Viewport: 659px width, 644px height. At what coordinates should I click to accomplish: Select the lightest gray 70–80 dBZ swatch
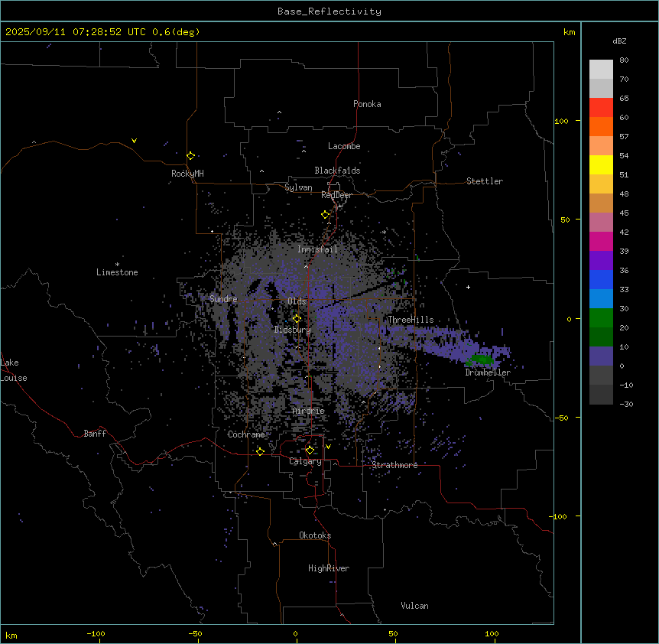[x=601, y=70]
